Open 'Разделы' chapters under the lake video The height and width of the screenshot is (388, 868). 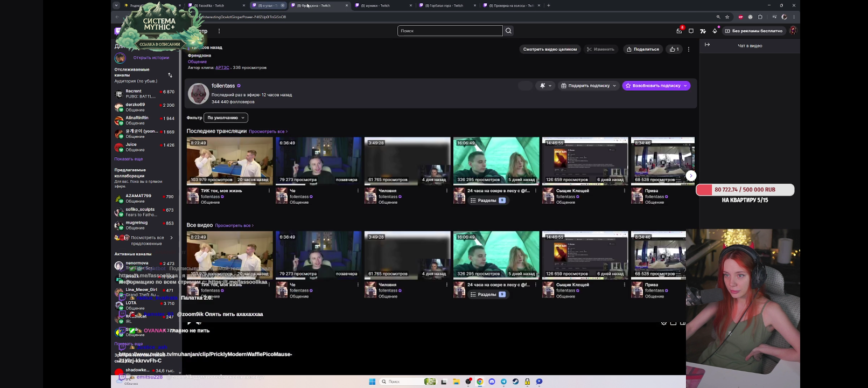[x=487, y=200]
